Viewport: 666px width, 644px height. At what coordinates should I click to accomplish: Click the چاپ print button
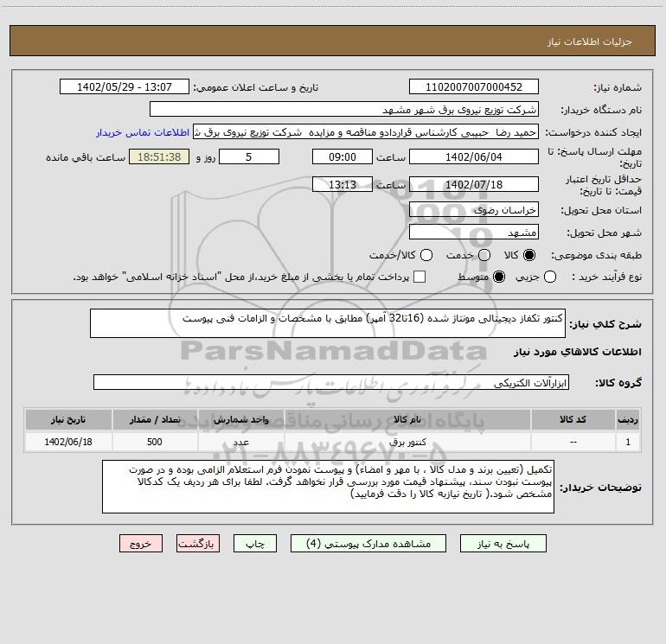coord(255,544)
